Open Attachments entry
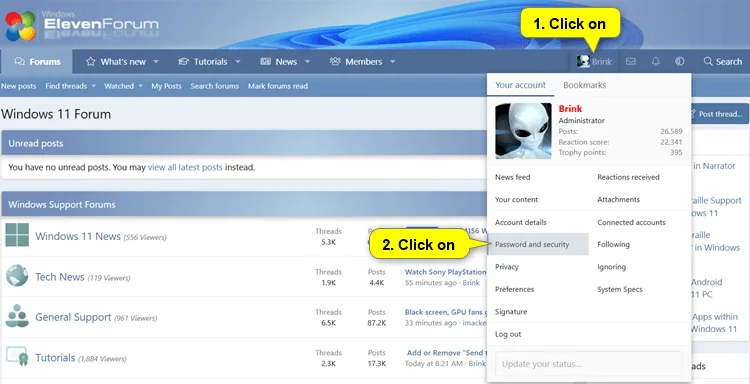 (x=618, y=199)
